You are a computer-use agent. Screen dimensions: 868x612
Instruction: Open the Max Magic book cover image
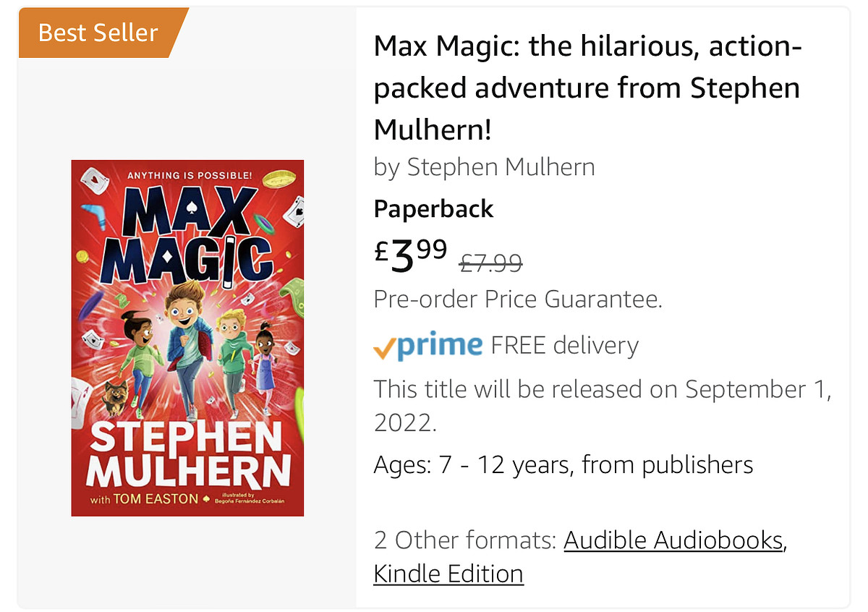(187, 338)
